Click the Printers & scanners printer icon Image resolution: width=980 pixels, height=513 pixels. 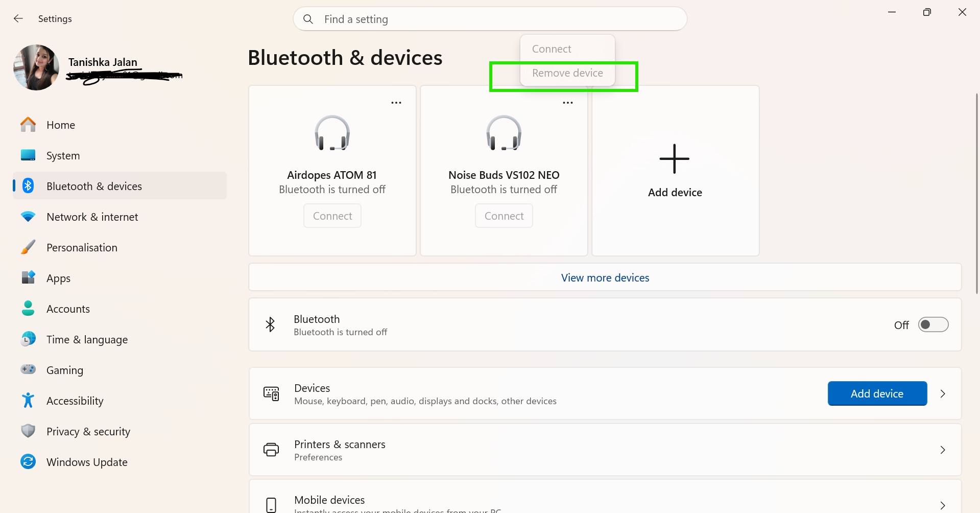click(x=271, y=450)
